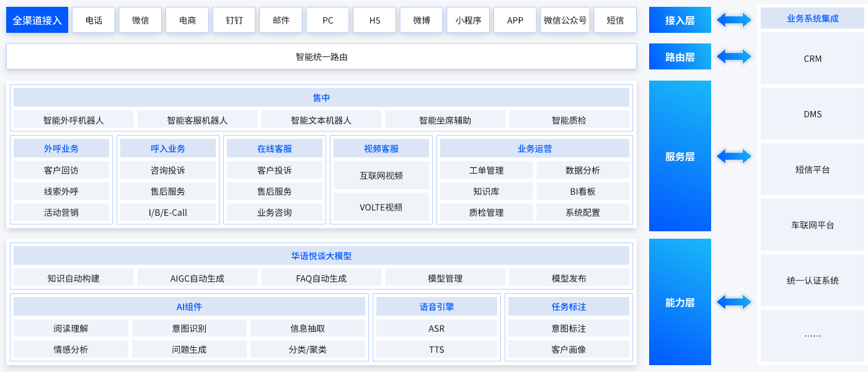Image resolution: width=868 pixels, height=372 pixels.
Task: Open the 客户画像 item
Action: click(569, 350)
